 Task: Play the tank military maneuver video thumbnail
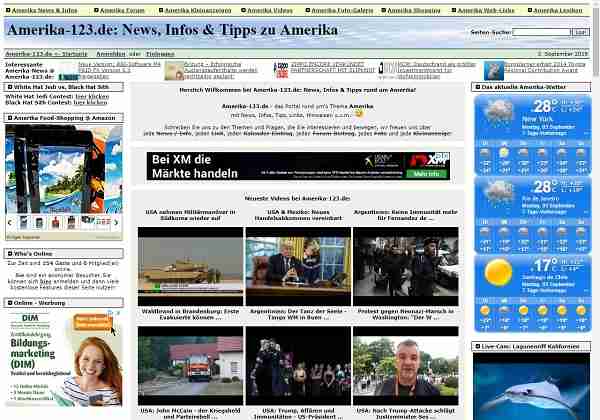(191, 266)
